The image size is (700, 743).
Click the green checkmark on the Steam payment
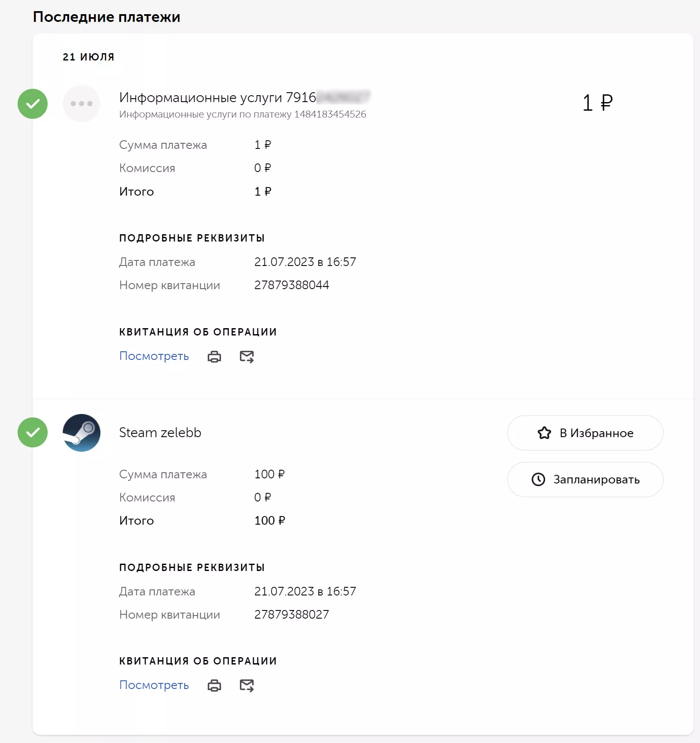pyautogui.click(x=33, y=432)
